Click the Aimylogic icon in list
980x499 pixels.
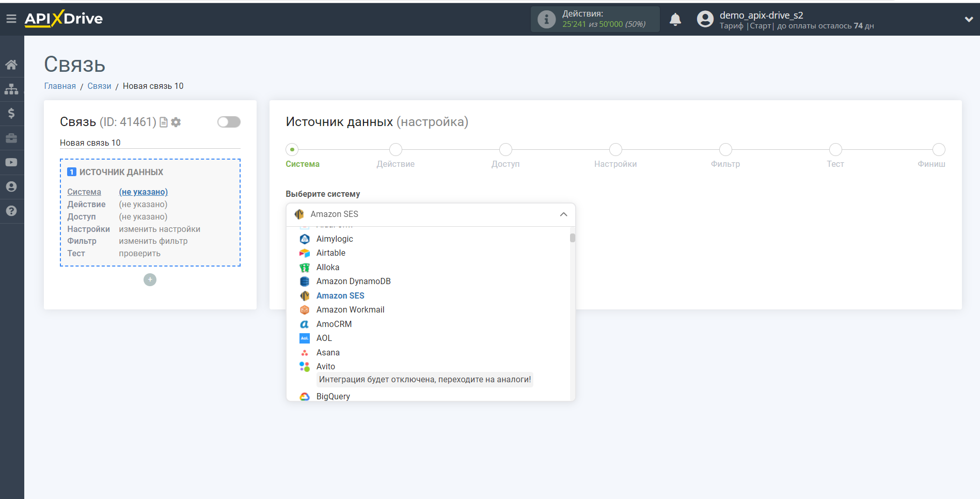[305, 239]
